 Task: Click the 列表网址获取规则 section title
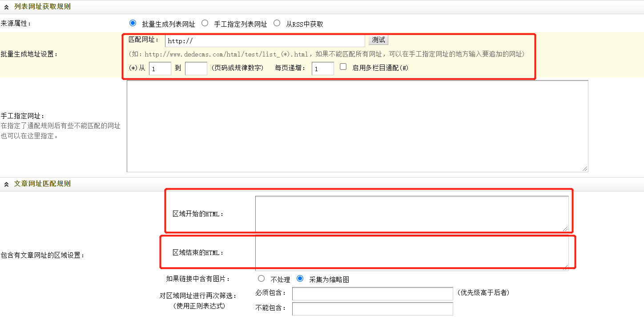(42, 7)
